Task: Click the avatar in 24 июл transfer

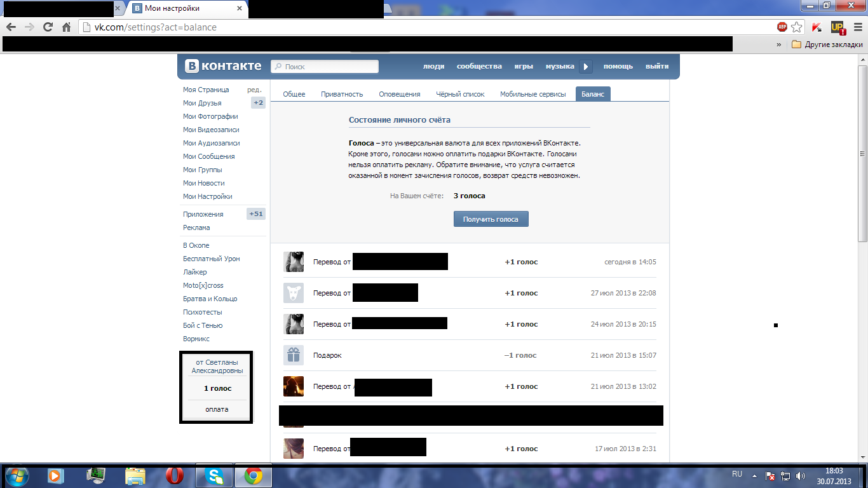Action: (x=294, y=324)
